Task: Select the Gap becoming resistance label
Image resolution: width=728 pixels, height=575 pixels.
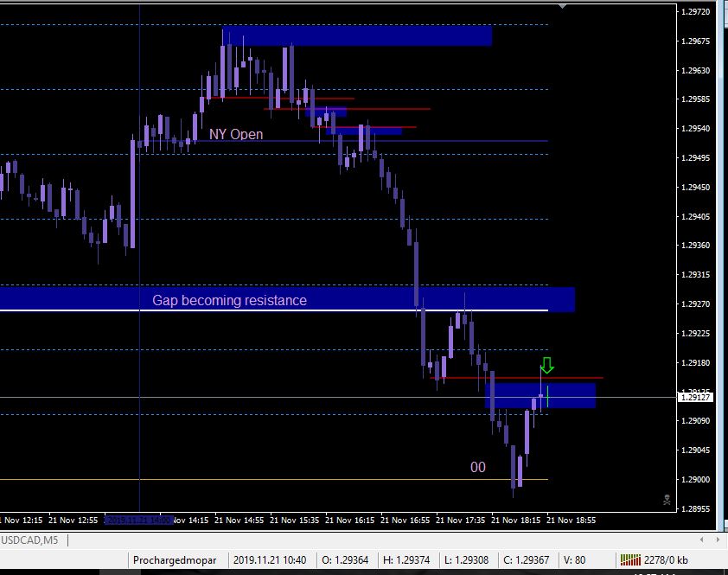Action: 229,301
